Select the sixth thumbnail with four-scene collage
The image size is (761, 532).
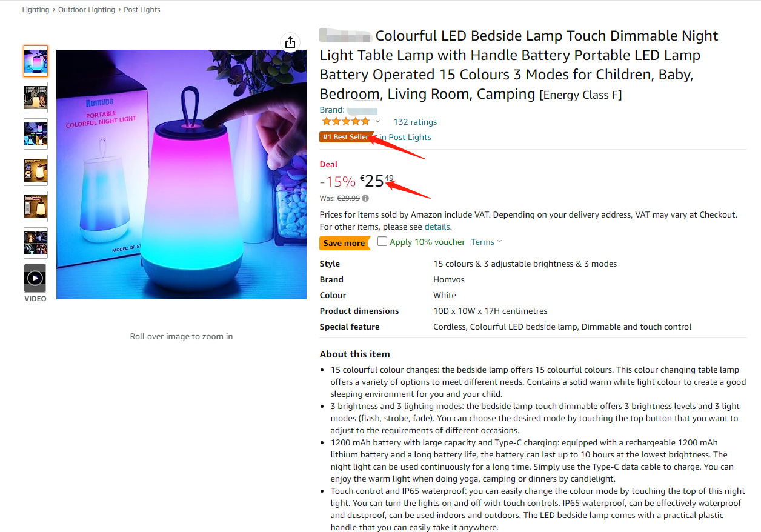[35, 243]
